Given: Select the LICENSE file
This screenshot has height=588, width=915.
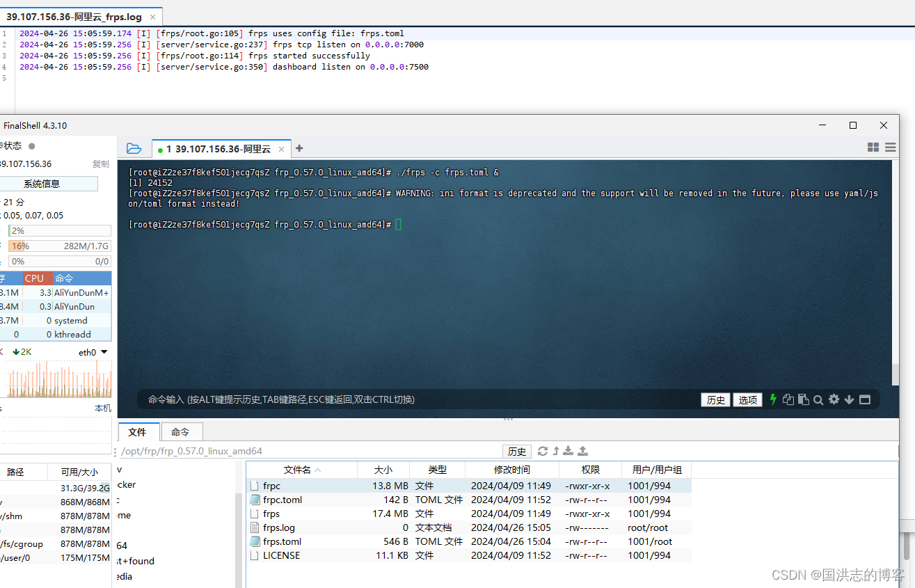Looking at the screenshot, I should point(469,555).
